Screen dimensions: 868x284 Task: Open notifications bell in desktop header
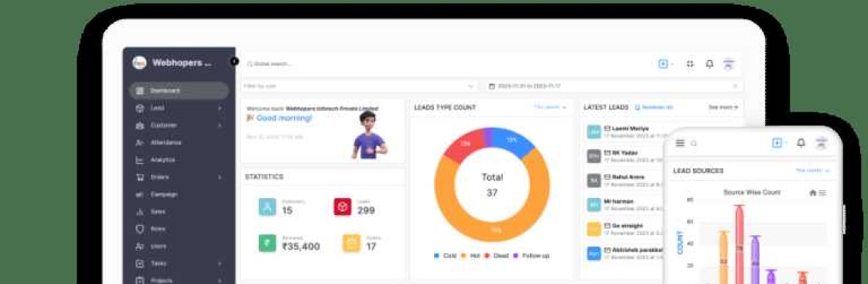click(709, 64)
